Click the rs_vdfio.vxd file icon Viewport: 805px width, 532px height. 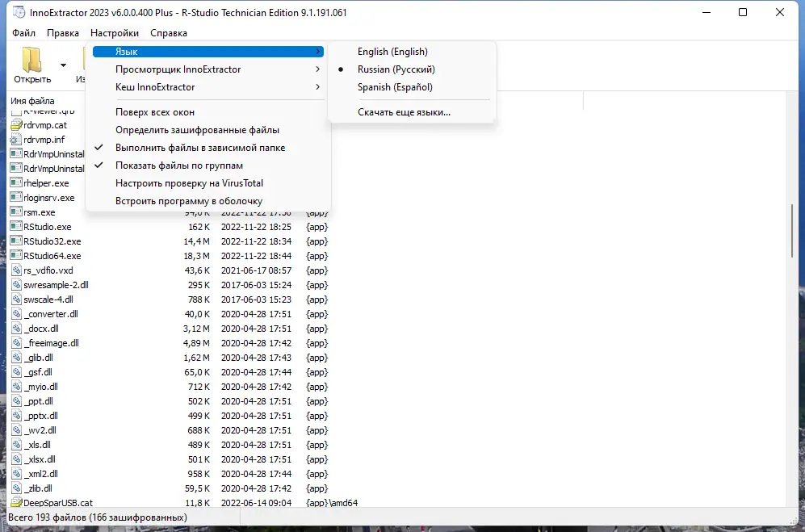[16, 270]
